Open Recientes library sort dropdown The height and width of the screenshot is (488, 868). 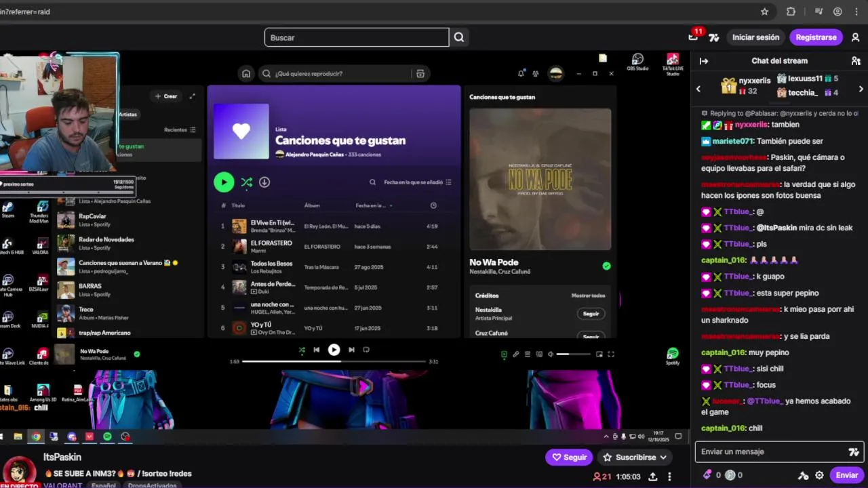point(180,129)
